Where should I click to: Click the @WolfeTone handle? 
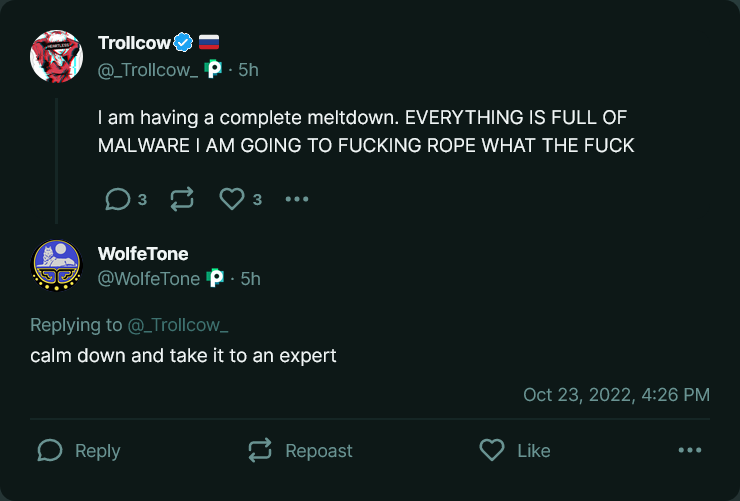pyautogui.click(x=148, y=279)
